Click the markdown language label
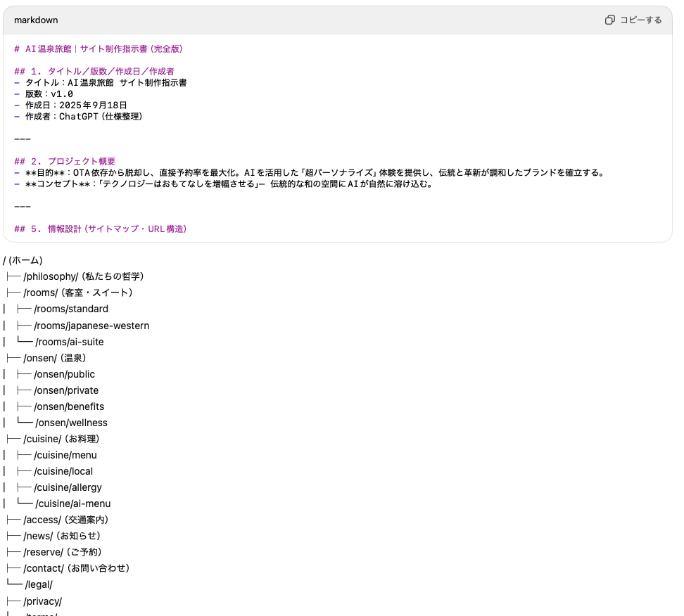Viewport: 684px width, 616px height. (x=36, y=20)
